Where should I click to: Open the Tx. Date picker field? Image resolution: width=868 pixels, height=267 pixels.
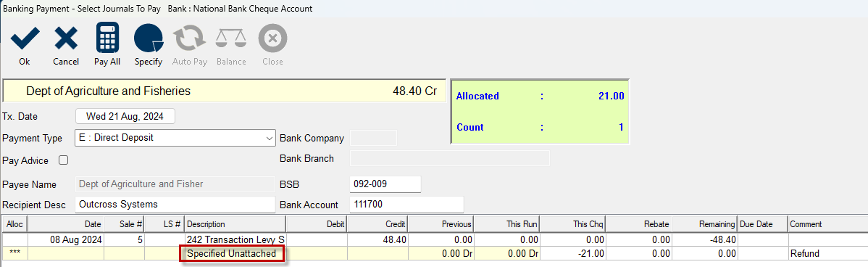125,116
